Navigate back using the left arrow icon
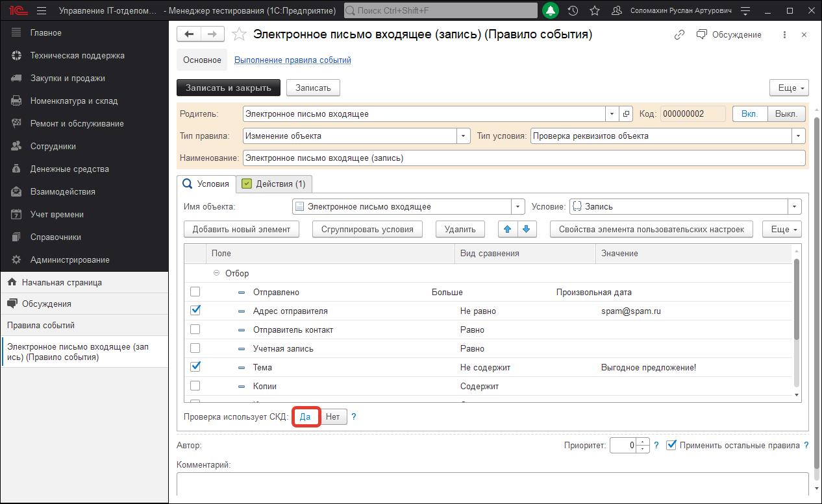 (x=188, y=34)
